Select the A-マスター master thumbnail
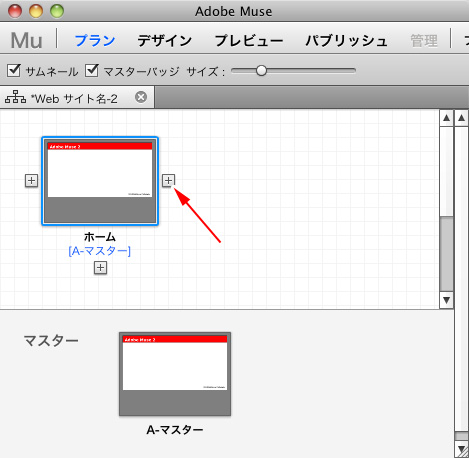The image size is (469, 458). pyautogui.click(x=175, y=374)
